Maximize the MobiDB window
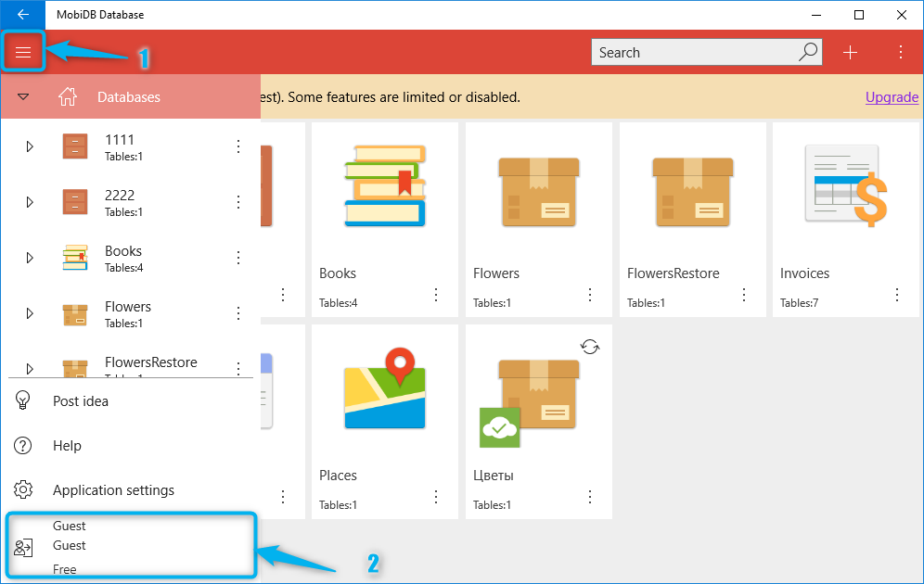 pyautogui.click(x=859, y=15)
